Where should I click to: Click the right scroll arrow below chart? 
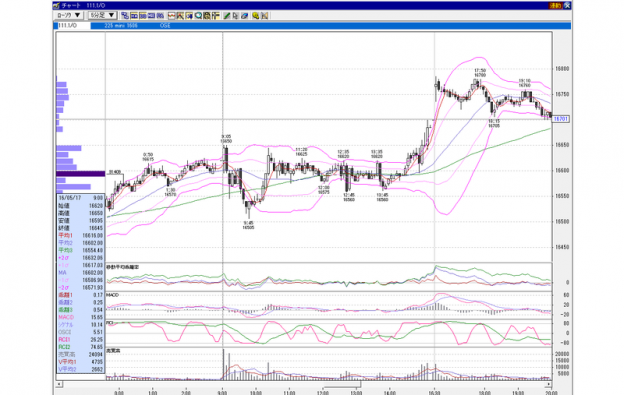click(x=549, y=384)
